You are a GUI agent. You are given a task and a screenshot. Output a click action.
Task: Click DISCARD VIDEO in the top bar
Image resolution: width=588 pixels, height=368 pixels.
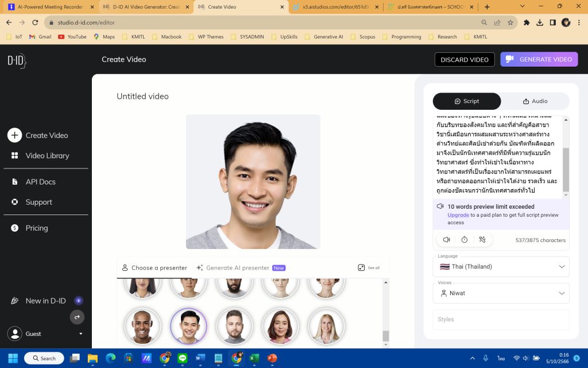464,59
